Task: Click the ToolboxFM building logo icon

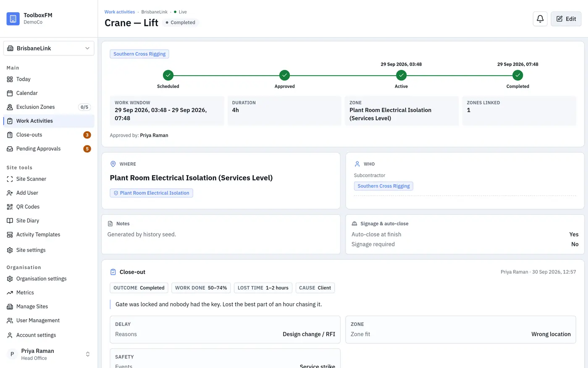Action: (x=13, y=19)
